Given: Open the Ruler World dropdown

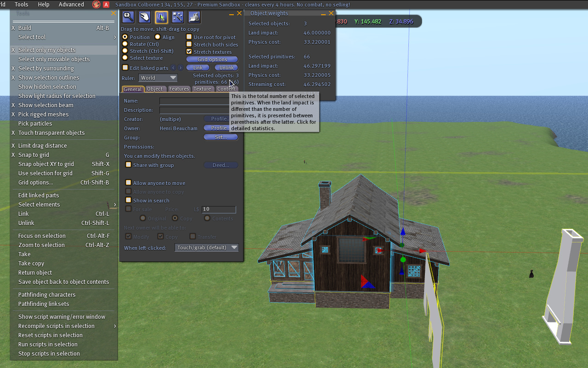Looking at the screenshot, I should coord(158,78).
